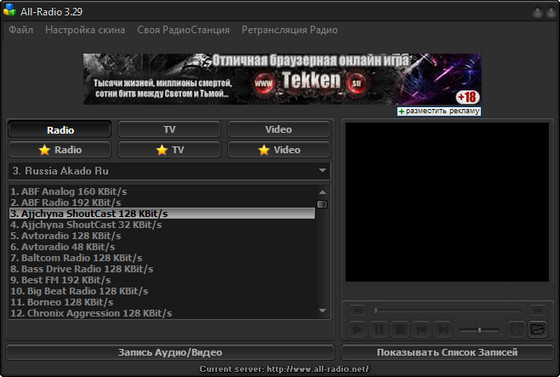Show the starred TV favorites list
The width and height of the screenshot is (560, 377).
[x=169, y=150]
